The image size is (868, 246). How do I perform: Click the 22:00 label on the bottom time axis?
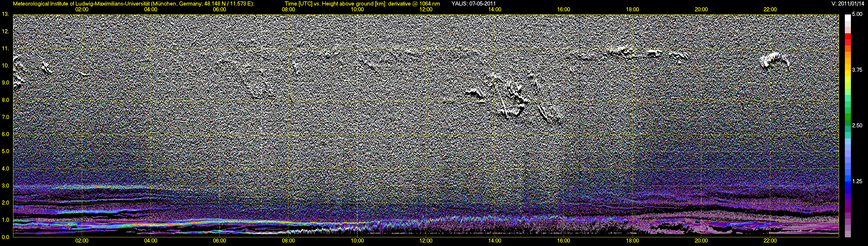[x=770, y=241]
